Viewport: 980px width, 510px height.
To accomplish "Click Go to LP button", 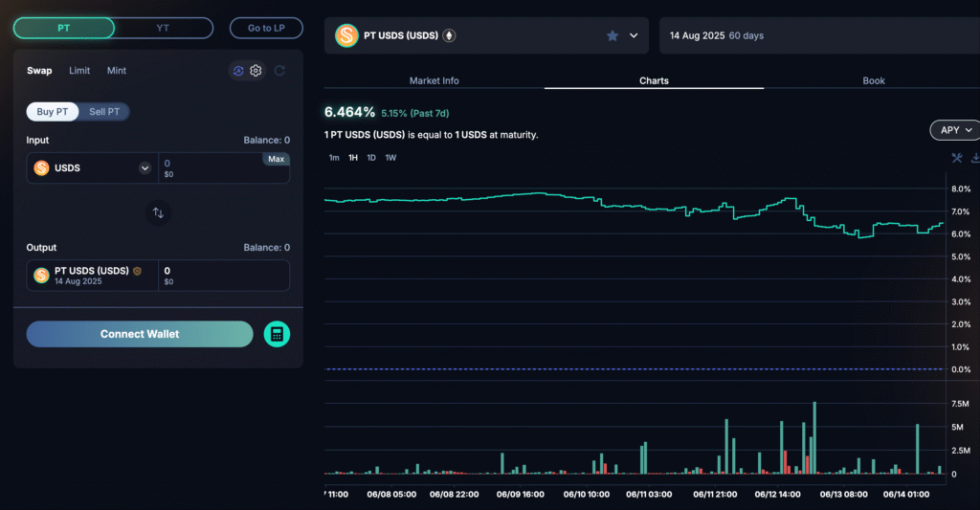I will (x=266, y=28).
